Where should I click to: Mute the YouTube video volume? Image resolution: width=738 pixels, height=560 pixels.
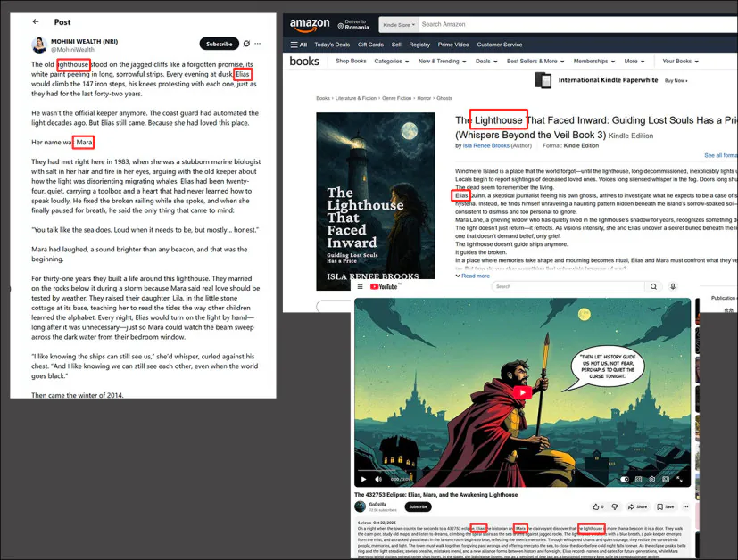(x=378, y=479)
